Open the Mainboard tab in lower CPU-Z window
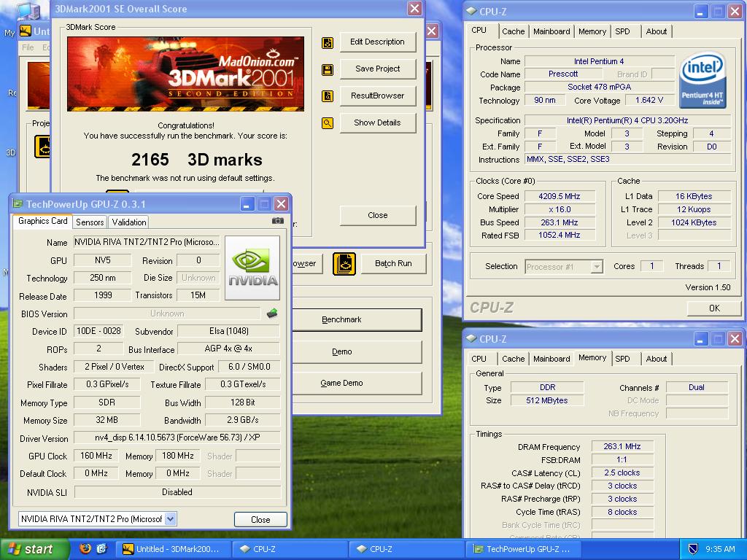 tap(551, 359)
